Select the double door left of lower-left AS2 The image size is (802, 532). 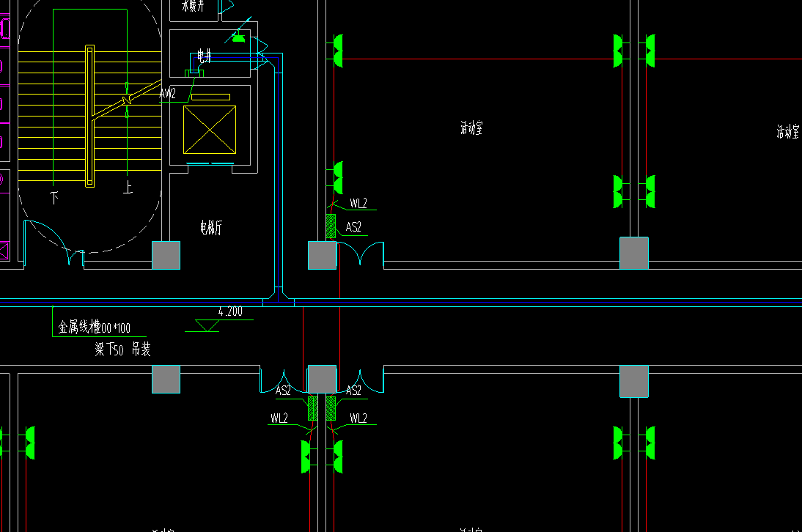point(284,380)
